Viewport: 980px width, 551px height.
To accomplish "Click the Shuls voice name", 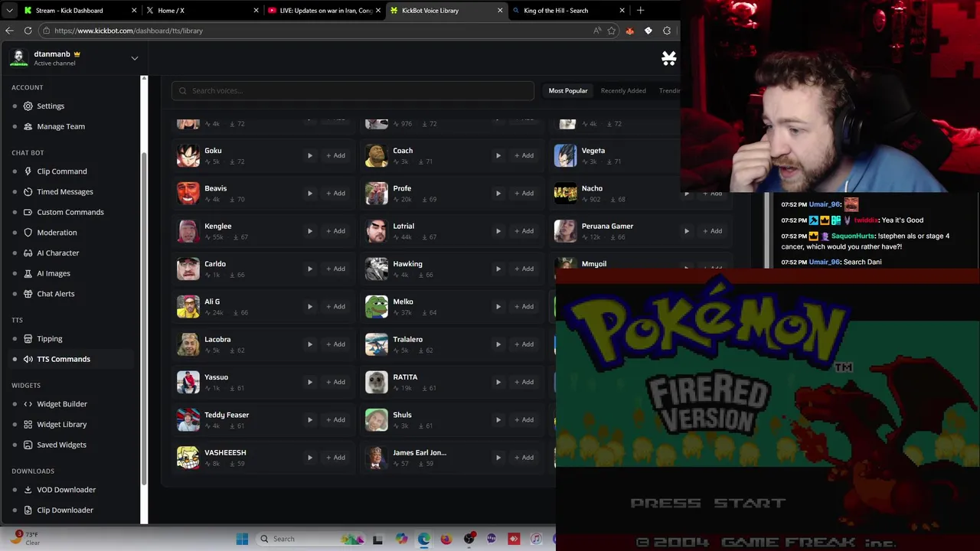I will [x=402, y=415].
